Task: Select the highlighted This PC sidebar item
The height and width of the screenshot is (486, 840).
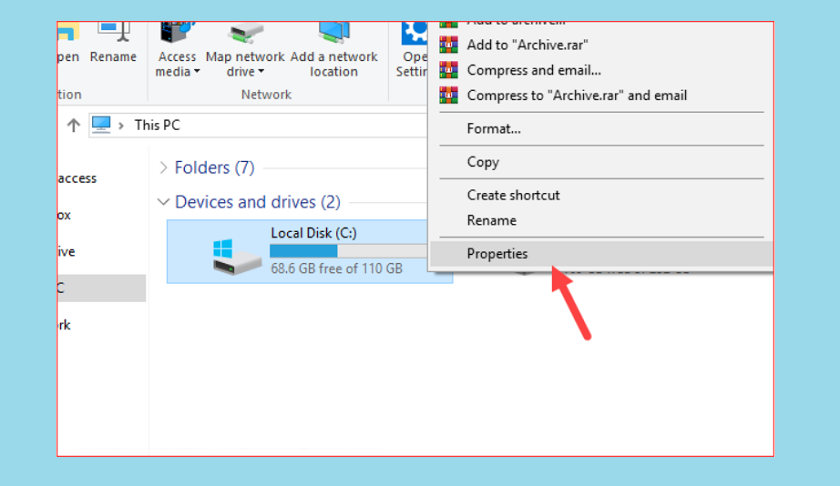Action: point(101,288)
